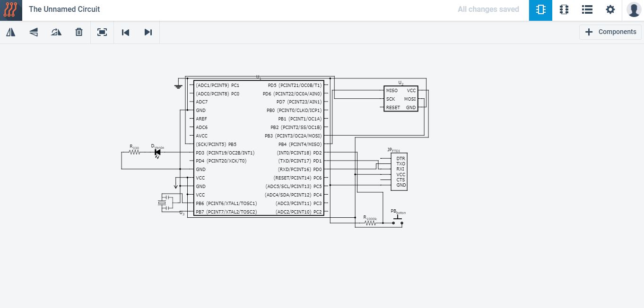Go to the next step icon
The height and width of the screenshot is (308, 644).
pyautogui.click(x=148, y=32)
